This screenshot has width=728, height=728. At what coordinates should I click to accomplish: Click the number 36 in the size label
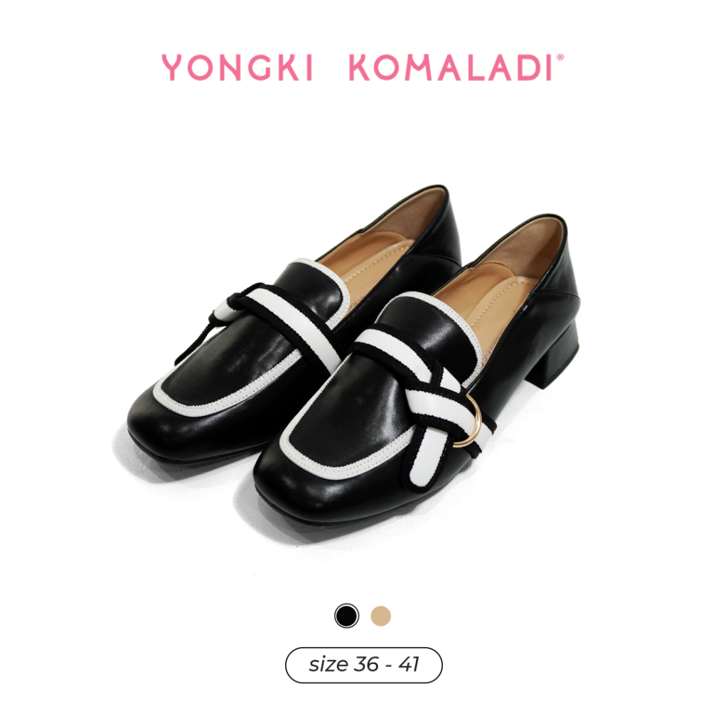[x=366, y=665]
